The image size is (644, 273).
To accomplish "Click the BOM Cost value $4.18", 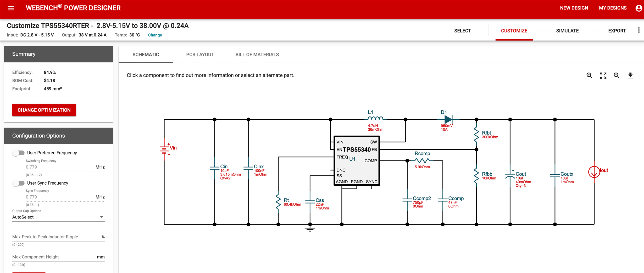I will (x=49, y=81).
